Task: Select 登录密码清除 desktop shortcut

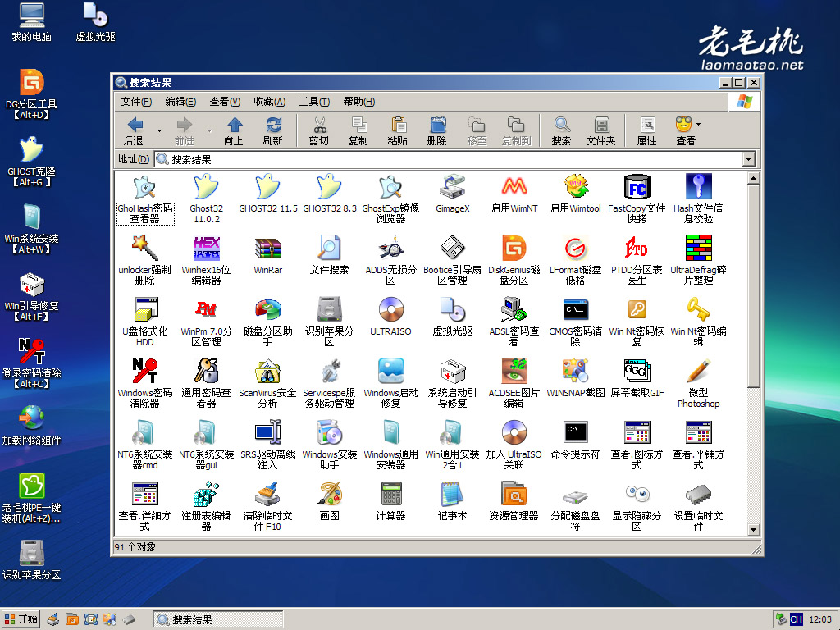Action: [x=32, y=363]
